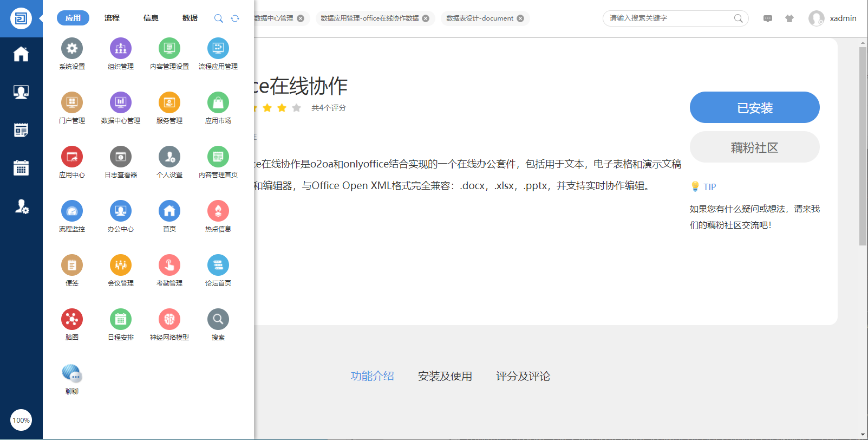Open the 聊聊 chat app
The height and width of the screenshot is (440, 868).
click(x=72, y=374)
